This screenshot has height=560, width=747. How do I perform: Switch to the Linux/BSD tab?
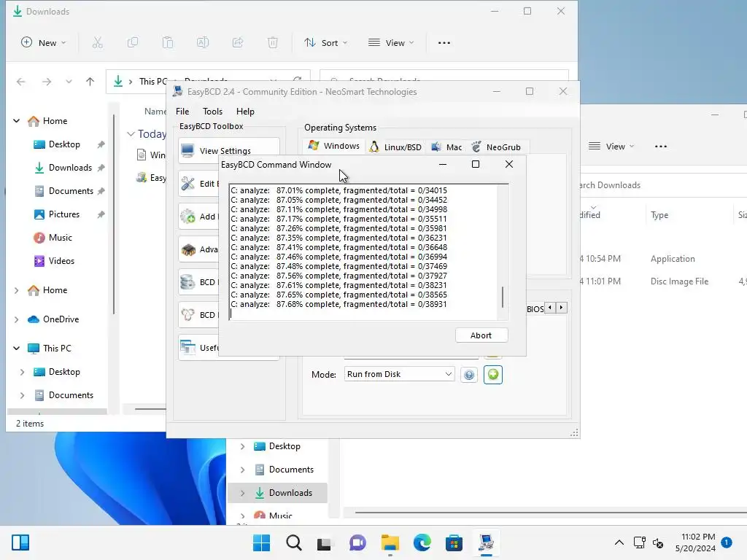(395, 147)
